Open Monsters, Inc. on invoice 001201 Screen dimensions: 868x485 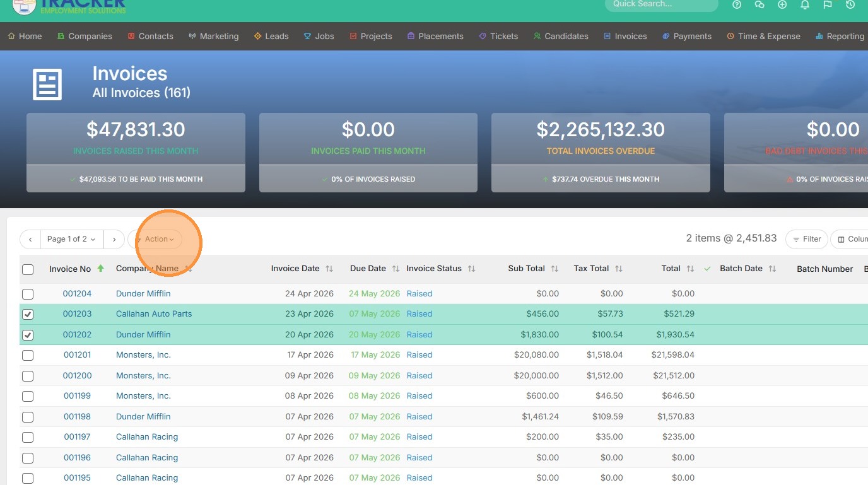pyautogui.click(x=143, y=354)
